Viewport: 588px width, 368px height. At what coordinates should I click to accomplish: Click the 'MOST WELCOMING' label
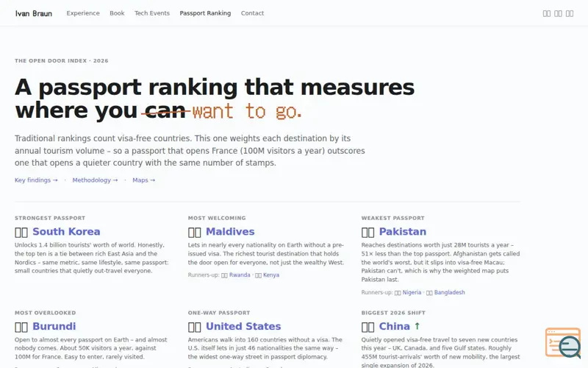(217, 218)
